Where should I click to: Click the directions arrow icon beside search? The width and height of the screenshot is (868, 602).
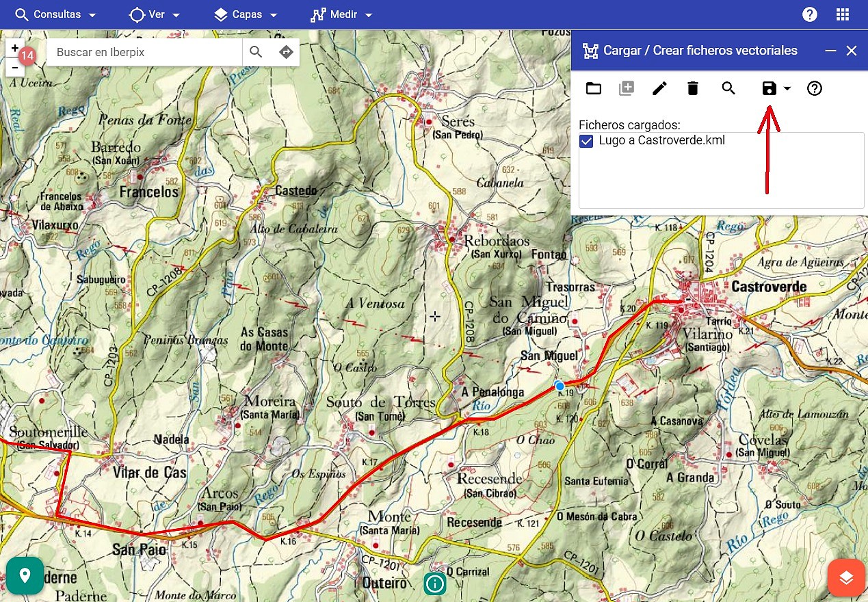pos(286,52)
